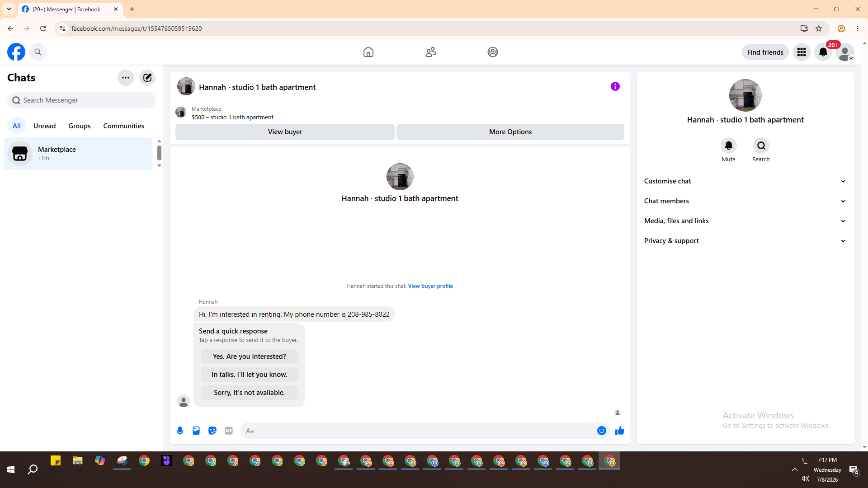Screen dimensions: 868x488
Task: Attach a photo using the image icon
Action: (196, 431)
